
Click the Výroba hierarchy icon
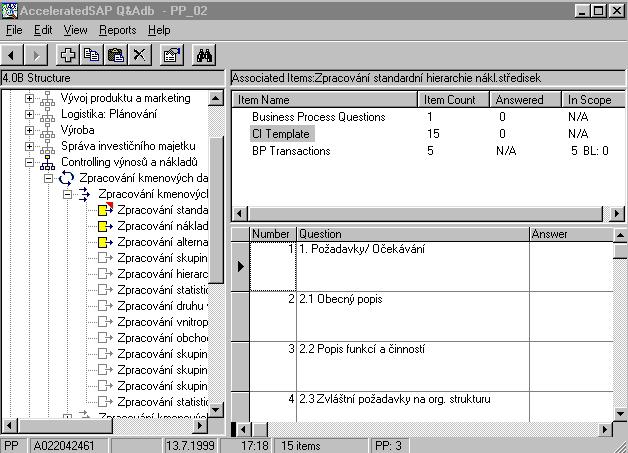(x=47, y=131)
